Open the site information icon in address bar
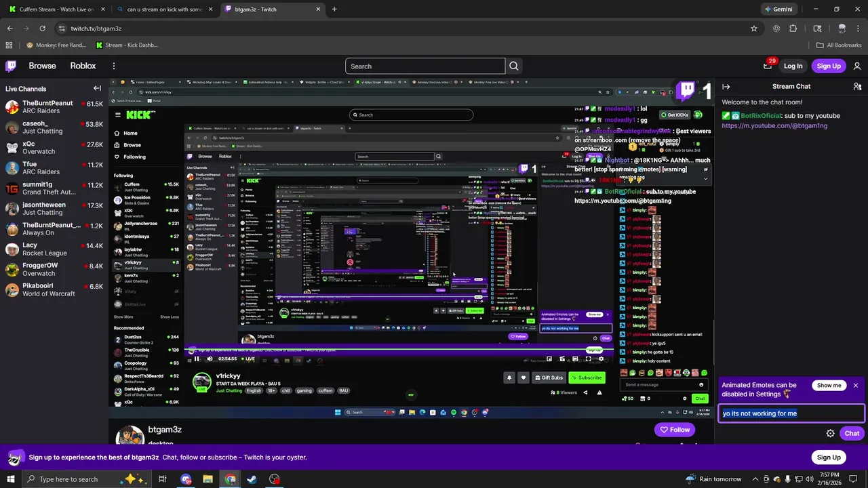 click(x=62, y=28)
